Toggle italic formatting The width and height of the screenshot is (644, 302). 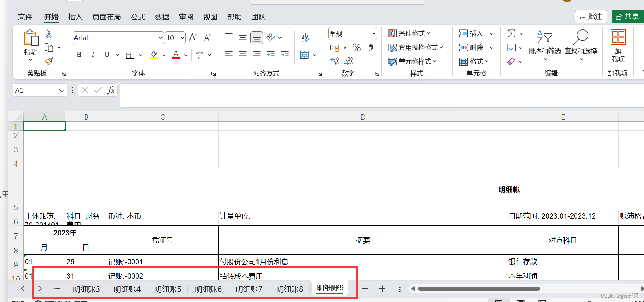(x=93, y=55)
